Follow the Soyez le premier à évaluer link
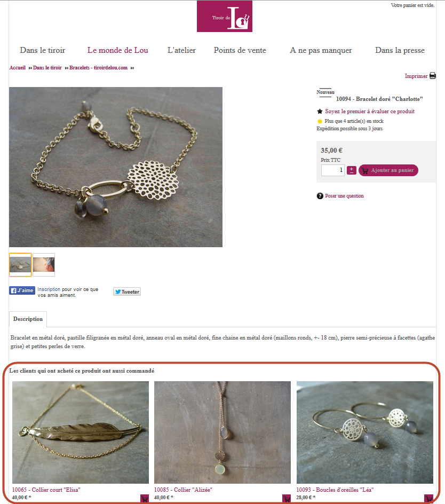445x504 pixels. click(x=370, y=111)
